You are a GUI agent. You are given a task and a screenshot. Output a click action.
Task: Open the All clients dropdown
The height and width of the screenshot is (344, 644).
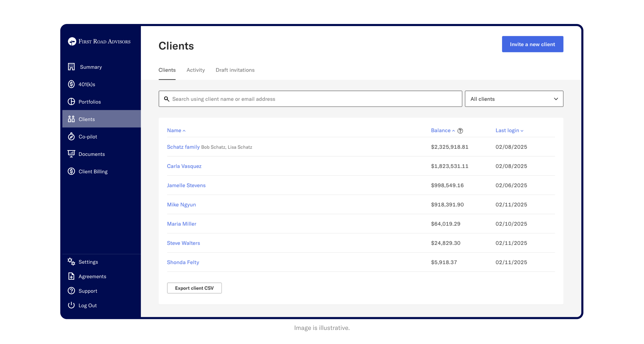tap(514, 99)
